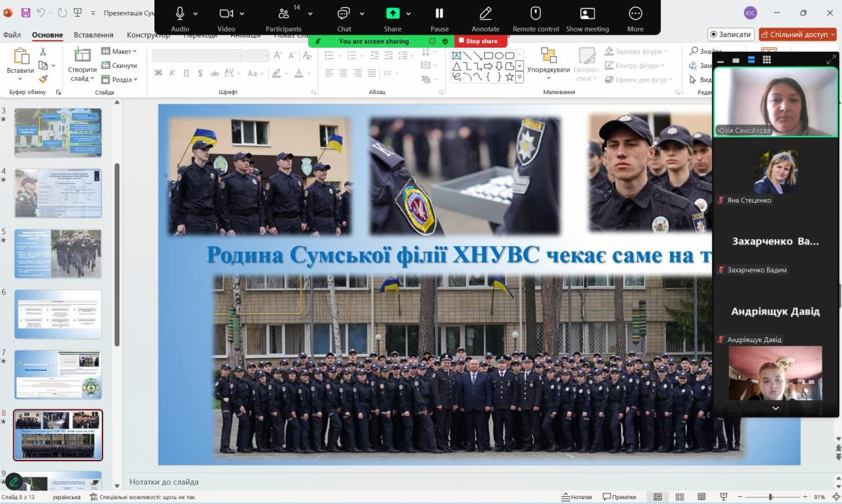Switch Zoom panel to grid gallery view

click(x=767, y=60)
